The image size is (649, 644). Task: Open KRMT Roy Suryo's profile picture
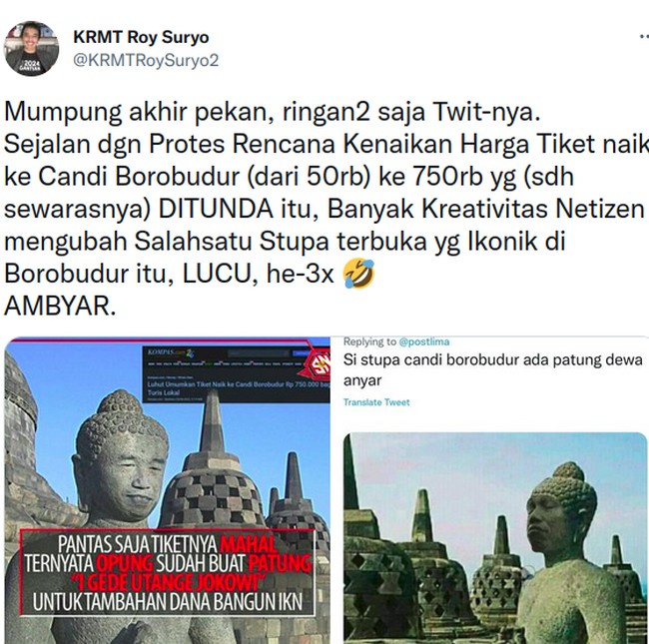coord(32,48)
